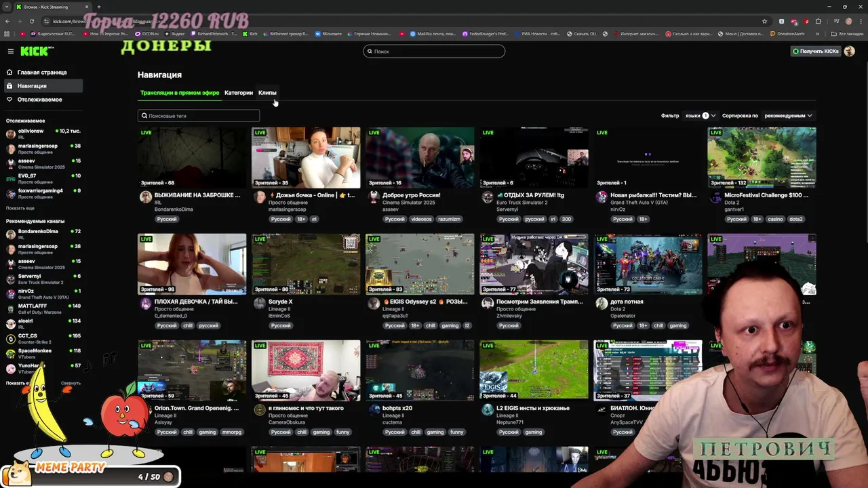Screen dimensions: 868x488
Task: Click the BondarenkoDima card avatar
Action: pyautogui.click(x=145, y=197)
